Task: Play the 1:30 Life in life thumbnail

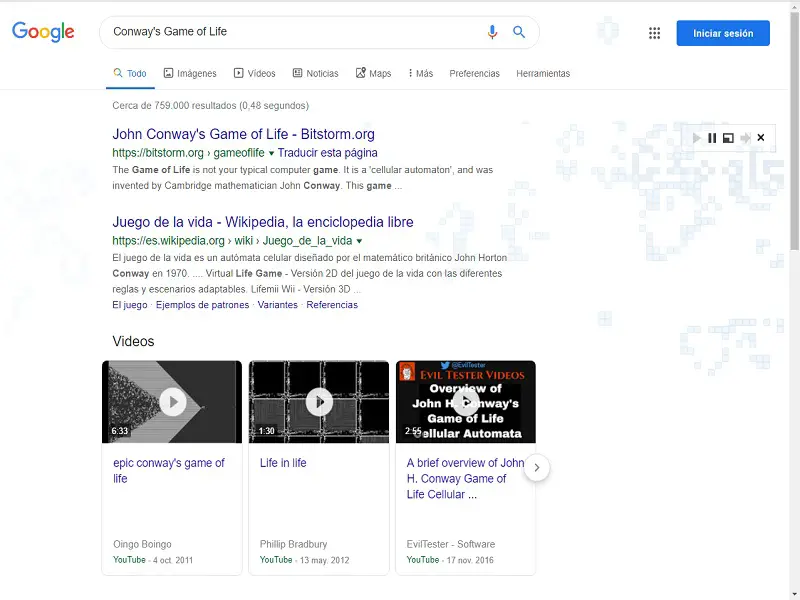Action: tap(319, 402)
